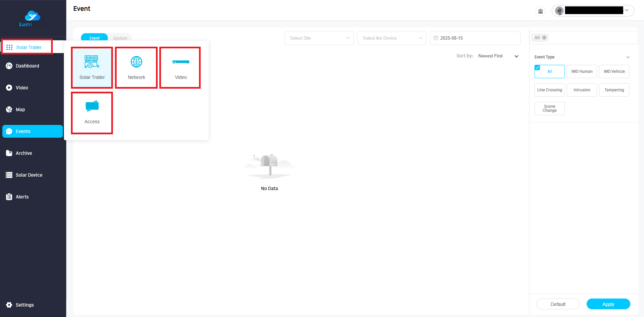Open Dashboard from the sidebar

point(27,66)
